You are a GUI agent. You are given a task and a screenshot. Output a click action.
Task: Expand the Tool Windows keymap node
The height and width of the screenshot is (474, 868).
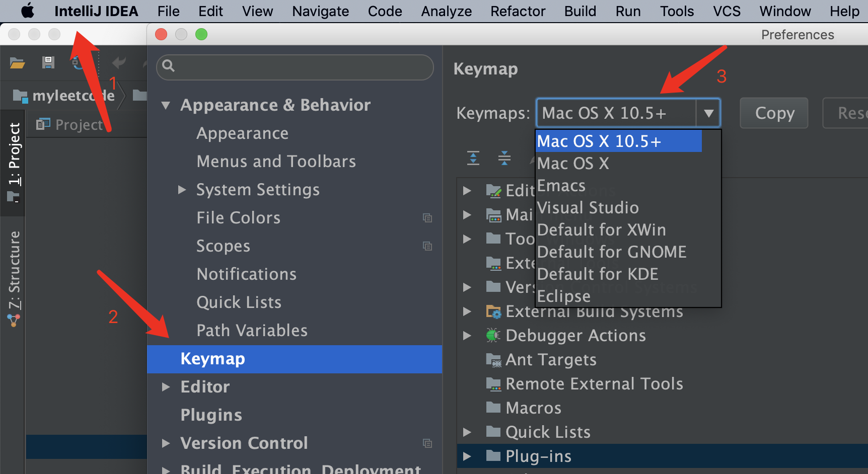(x=467, y=239)
